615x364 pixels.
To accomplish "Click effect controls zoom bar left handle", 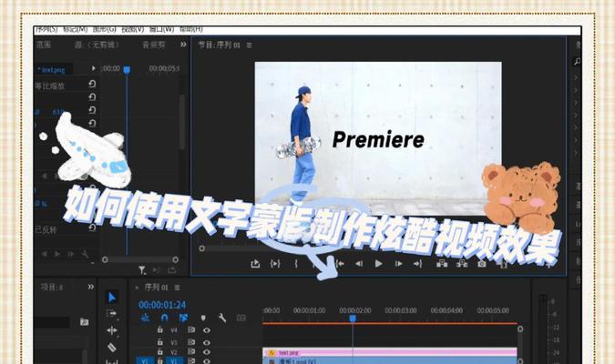I will (x=105, y=259).
